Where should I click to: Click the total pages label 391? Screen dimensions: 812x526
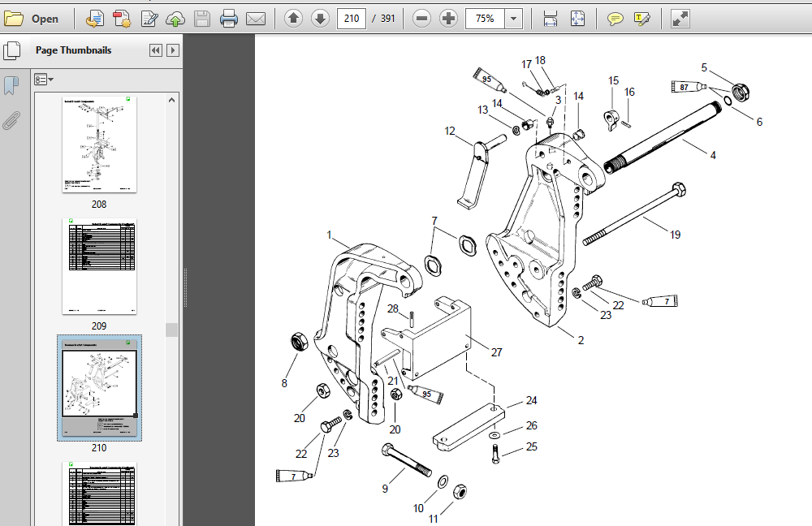point(388,19)
